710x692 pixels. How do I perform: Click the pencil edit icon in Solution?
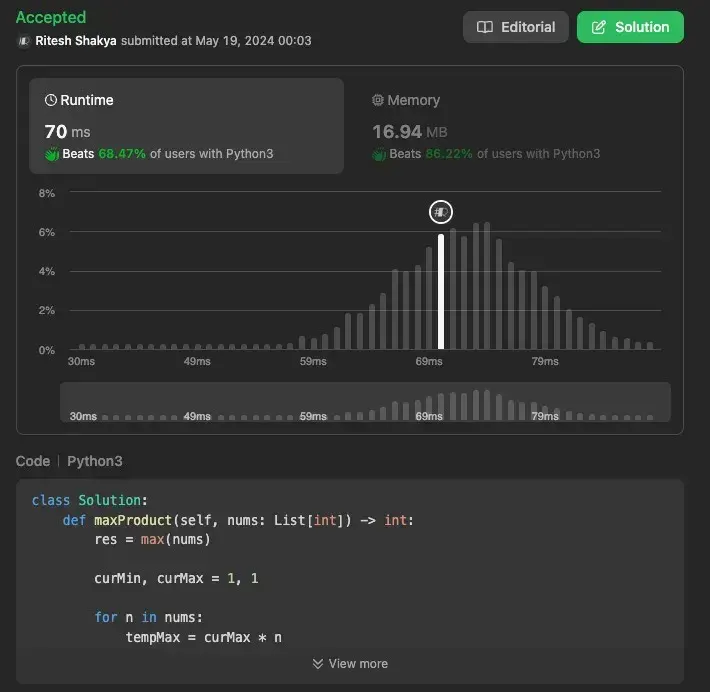598,27
